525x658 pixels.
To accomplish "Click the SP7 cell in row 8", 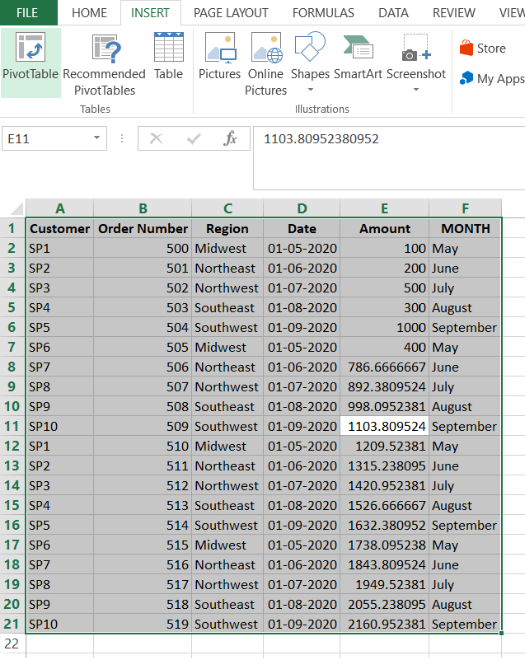I will point(60,367).
